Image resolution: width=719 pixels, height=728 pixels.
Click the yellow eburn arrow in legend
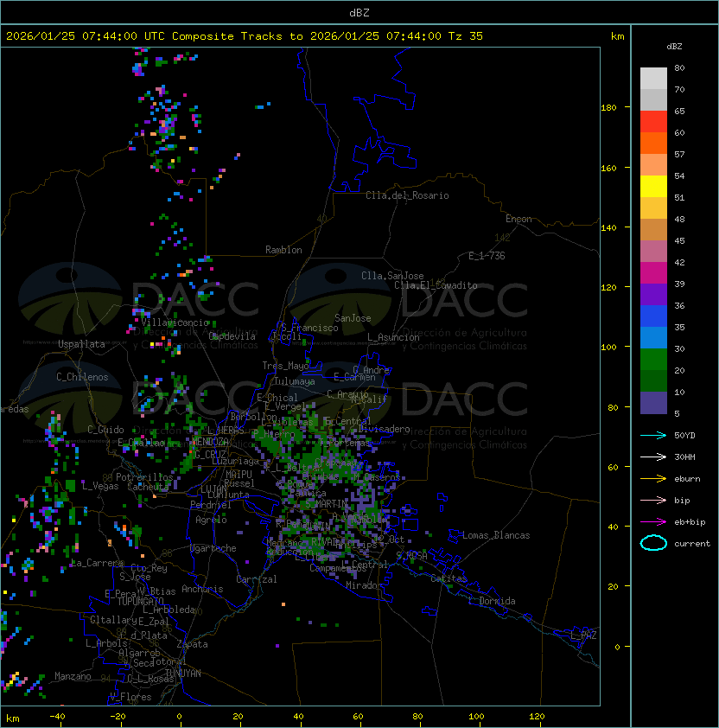[653, 479]
